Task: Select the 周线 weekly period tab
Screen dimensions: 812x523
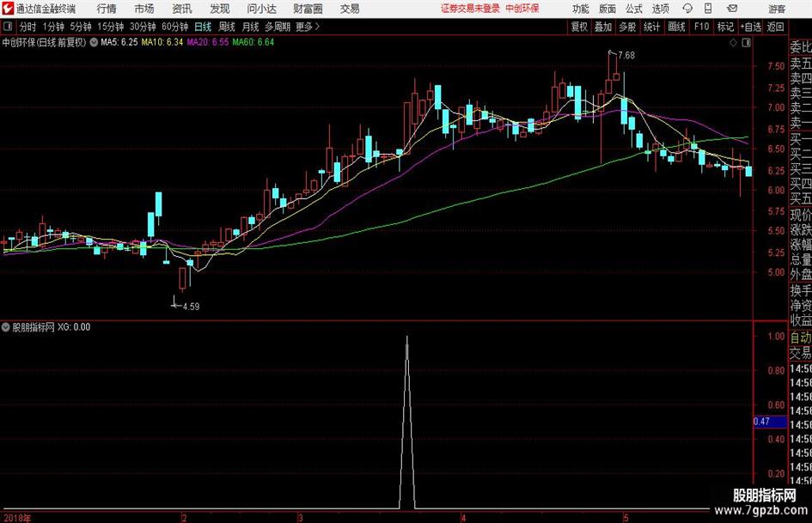Action: click(x=227, y=27)
